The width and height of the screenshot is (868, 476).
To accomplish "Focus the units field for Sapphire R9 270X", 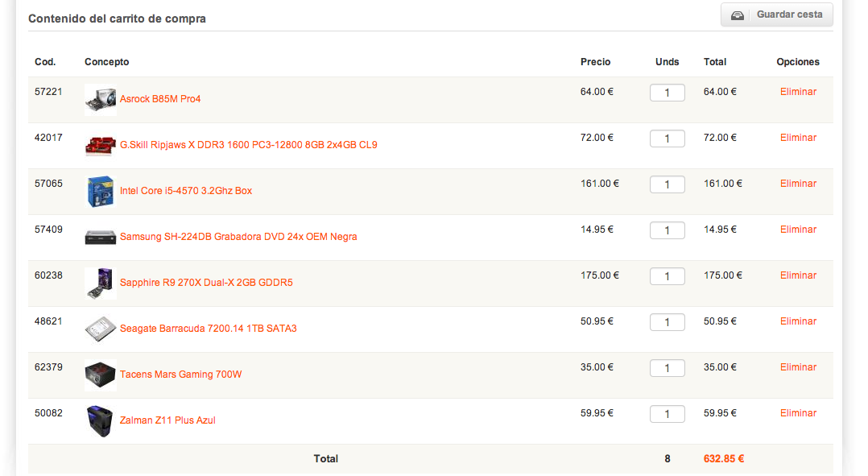I will click(x=667, y=276).
